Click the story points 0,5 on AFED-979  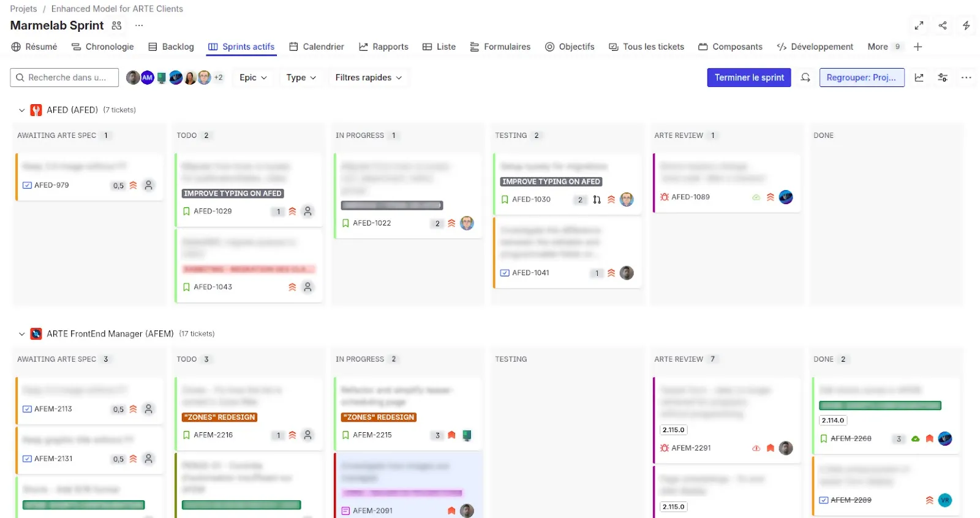click(x=118, y=186)
